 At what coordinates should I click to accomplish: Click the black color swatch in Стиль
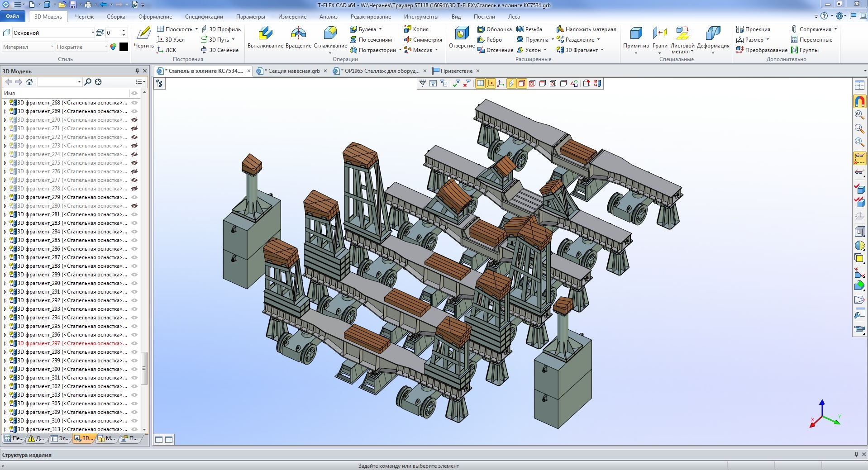(x=124, y=47)
